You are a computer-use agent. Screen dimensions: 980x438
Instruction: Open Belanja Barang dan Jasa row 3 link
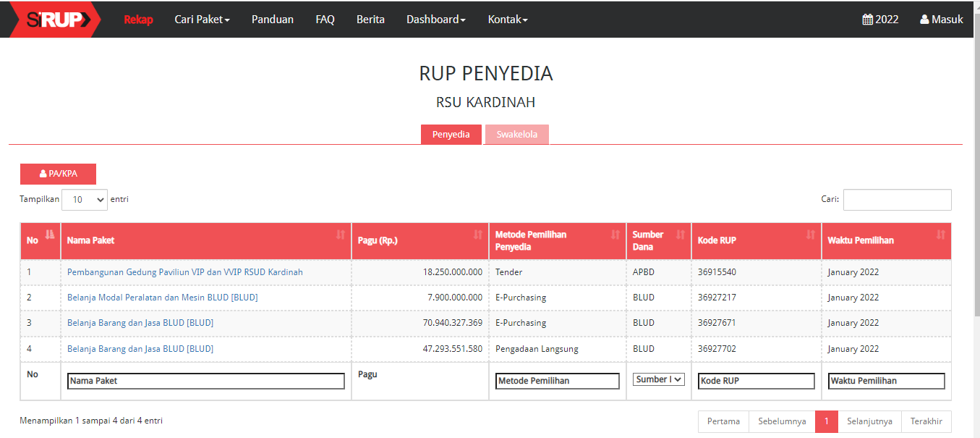point(140,323)
